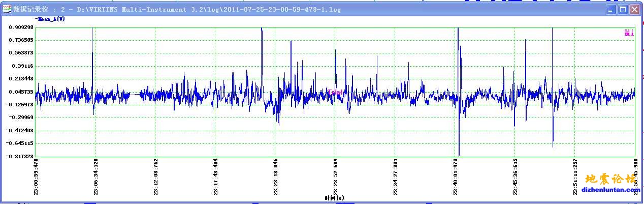The width and height of the screenshot is (644, 204).
Task: Click the 0.909298 Y-axis value
Action: (x=21, y=27)
